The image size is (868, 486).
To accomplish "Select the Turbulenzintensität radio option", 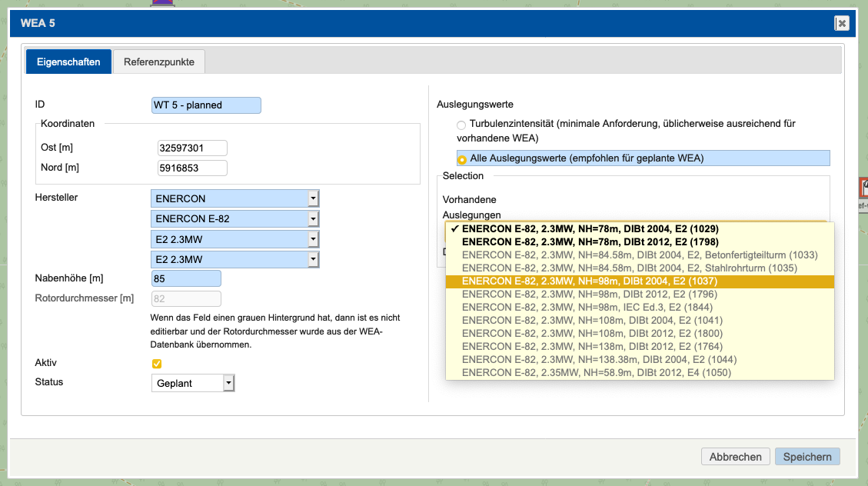I will (x=461, y=125).
